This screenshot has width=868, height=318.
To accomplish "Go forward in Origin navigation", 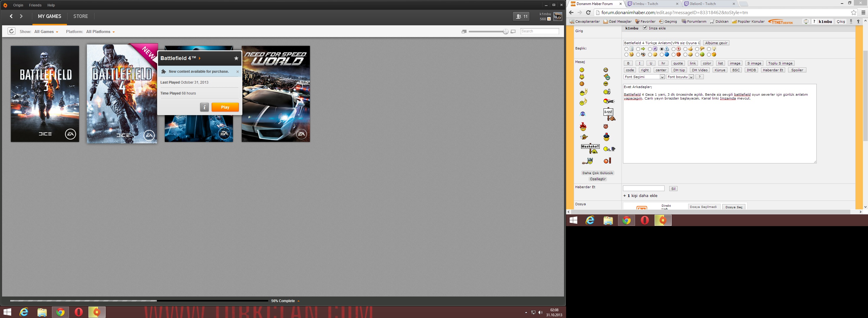I will (x=21, y=16).
